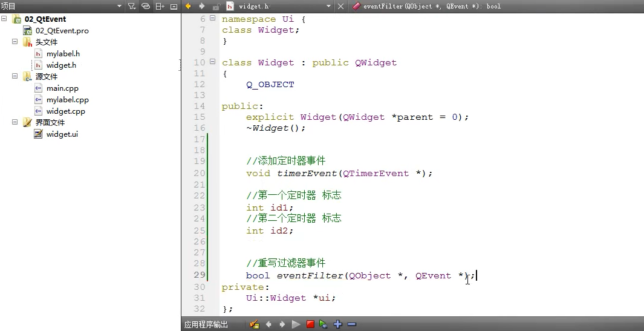
Task: Click the id2 variable on line 25
Action: 279,231
